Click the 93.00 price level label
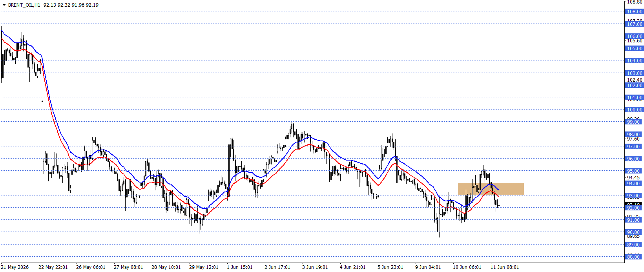644x272 pixels. [634, 196]
